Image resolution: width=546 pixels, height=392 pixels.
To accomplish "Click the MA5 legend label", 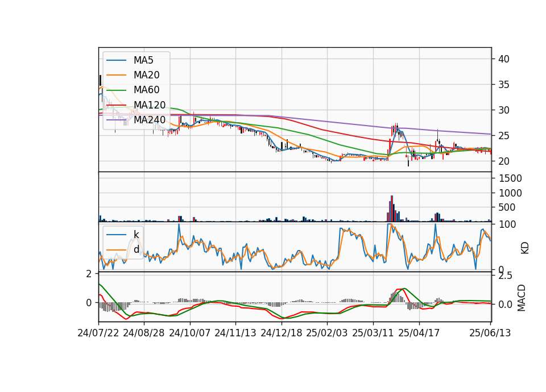I will pyautogui.click(x=143, y=60).
